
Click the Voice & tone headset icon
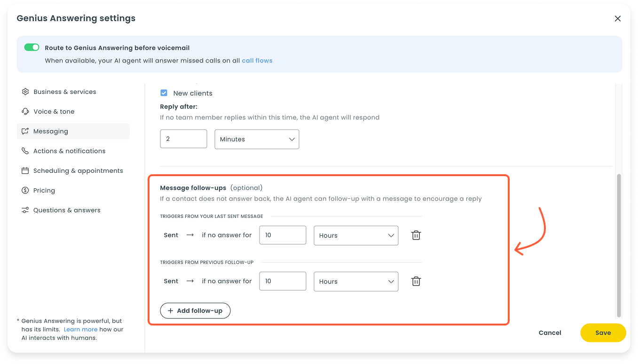click(25, 112)
